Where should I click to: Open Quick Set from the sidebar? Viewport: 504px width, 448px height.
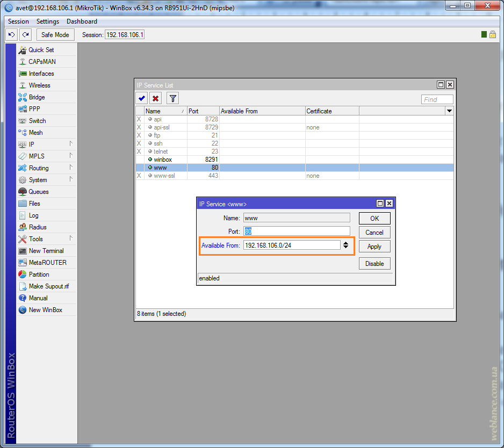pyautogui.click(x=41, y=50)
